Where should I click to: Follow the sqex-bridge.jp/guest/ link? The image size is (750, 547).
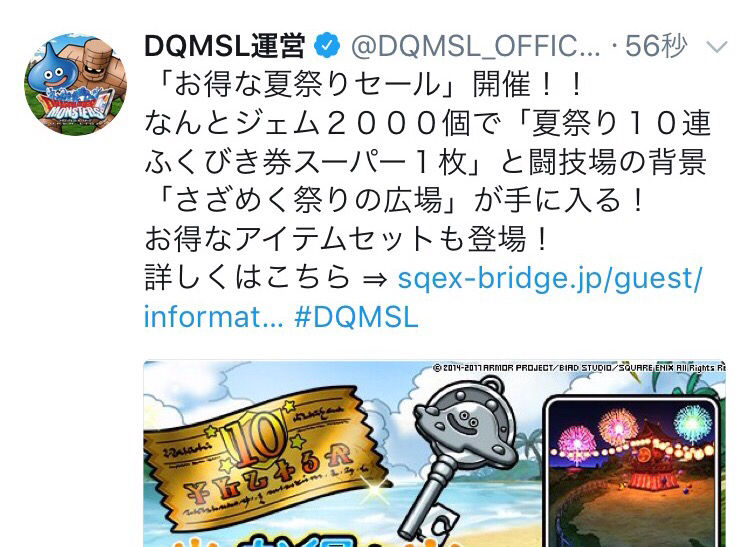[550, 278]
